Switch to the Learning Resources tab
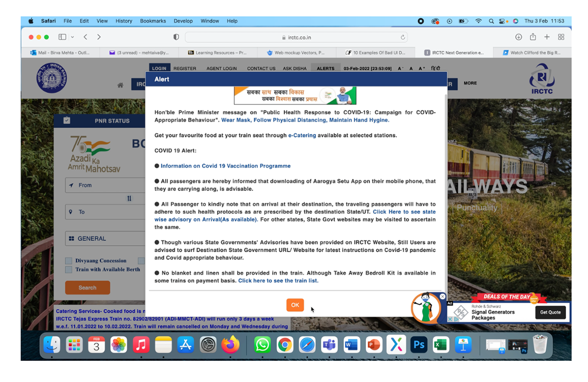 tap(218, 52)
